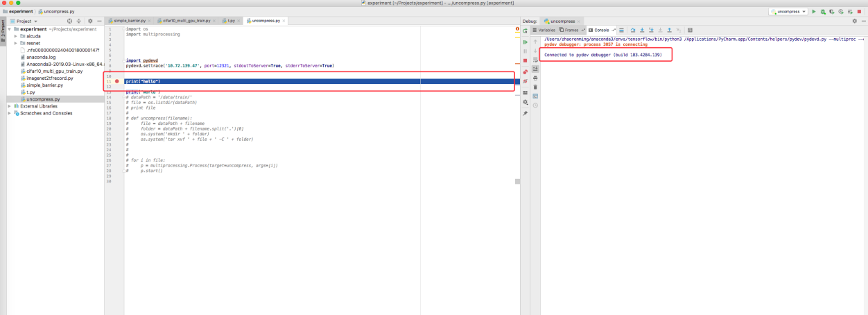The width and height of the screenshot is (868, 315).
Task: Toggle the breakpoint on line 11
Action: [116, 81]
